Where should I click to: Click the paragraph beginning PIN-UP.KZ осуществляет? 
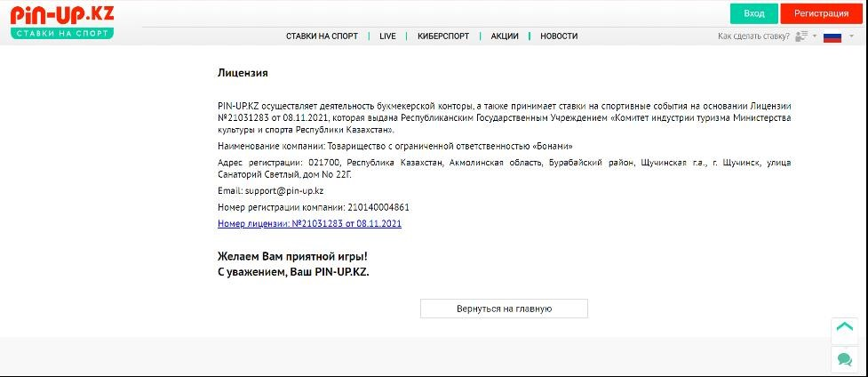[x=505, y=117]
